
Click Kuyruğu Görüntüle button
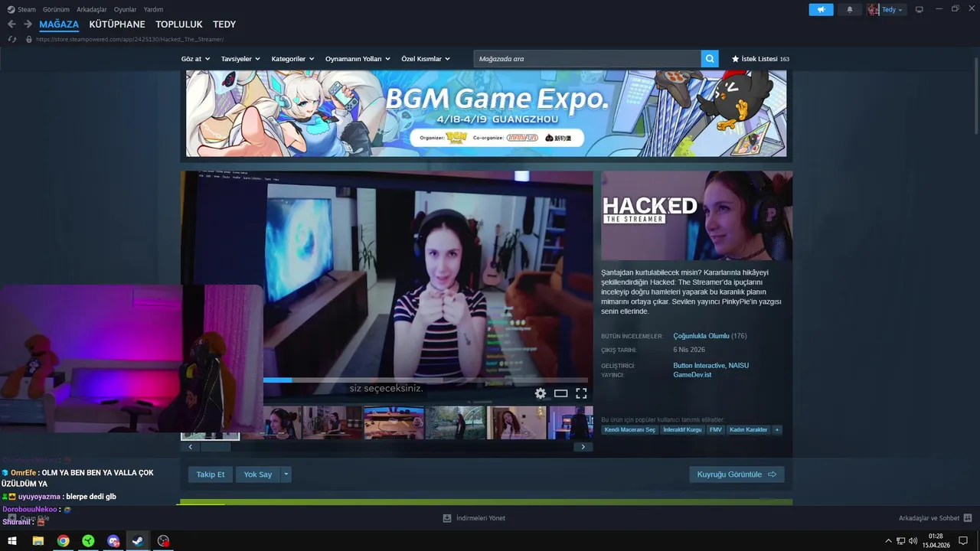pos(737,474)
